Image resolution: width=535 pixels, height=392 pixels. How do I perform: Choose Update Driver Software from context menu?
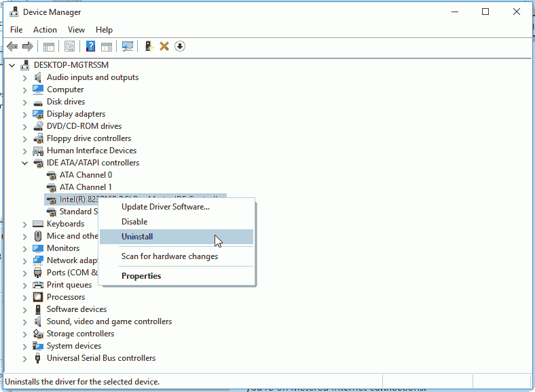pos(177,207)
